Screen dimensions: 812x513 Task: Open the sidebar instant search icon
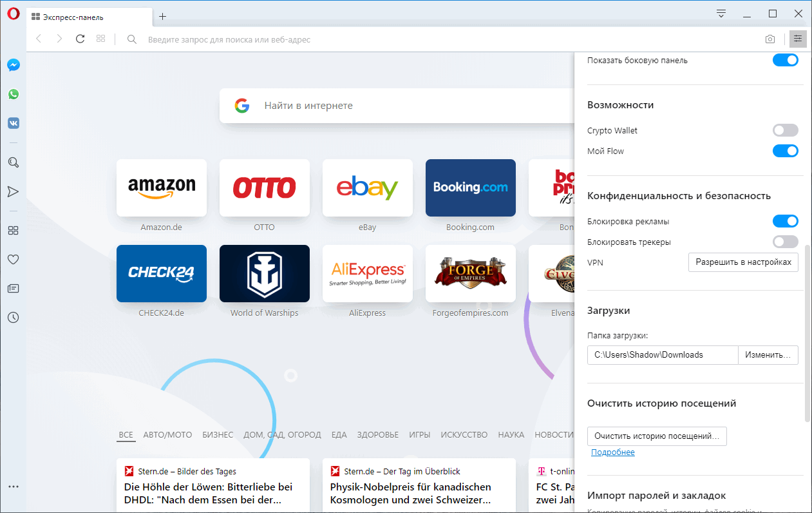[x=13, y=162]
